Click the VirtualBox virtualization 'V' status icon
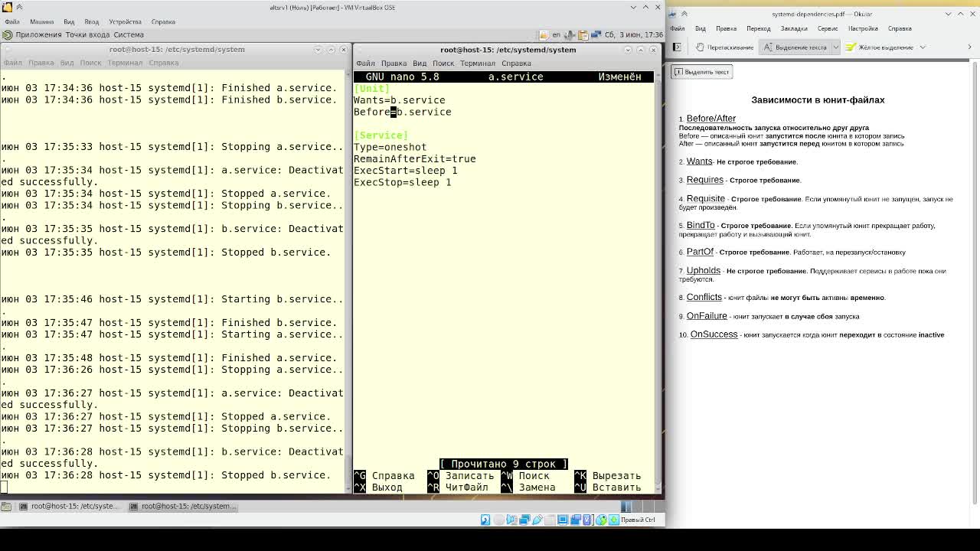This screenshot has height=551, width=980. [587, 520]
